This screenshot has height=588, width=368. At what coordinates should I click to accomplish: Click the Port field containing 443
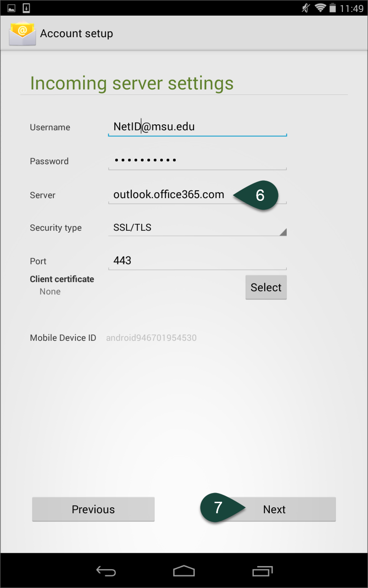(197, 261)
